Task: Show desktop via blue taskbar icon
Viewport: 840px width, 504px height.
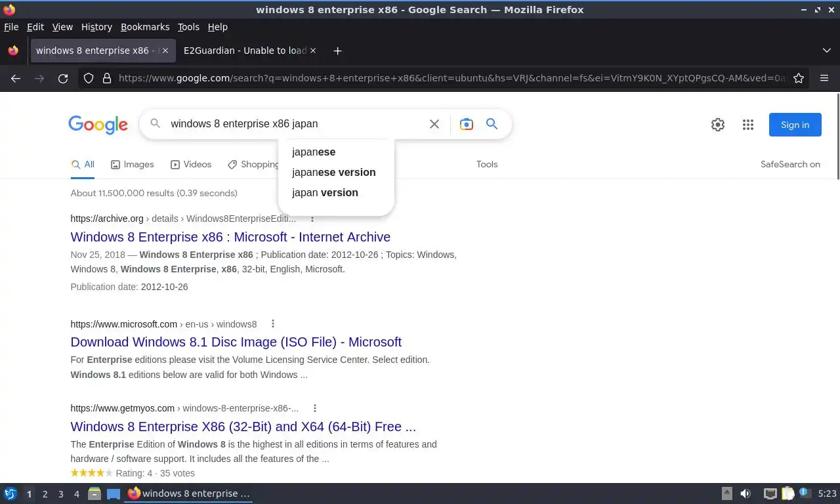Action: tap(114, 493)
